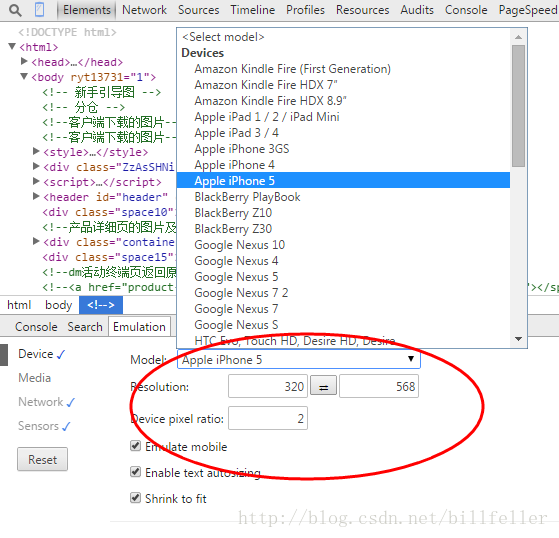Select Google Nexus S
Viewport: 559px width, 538px height.
point(343,325)
